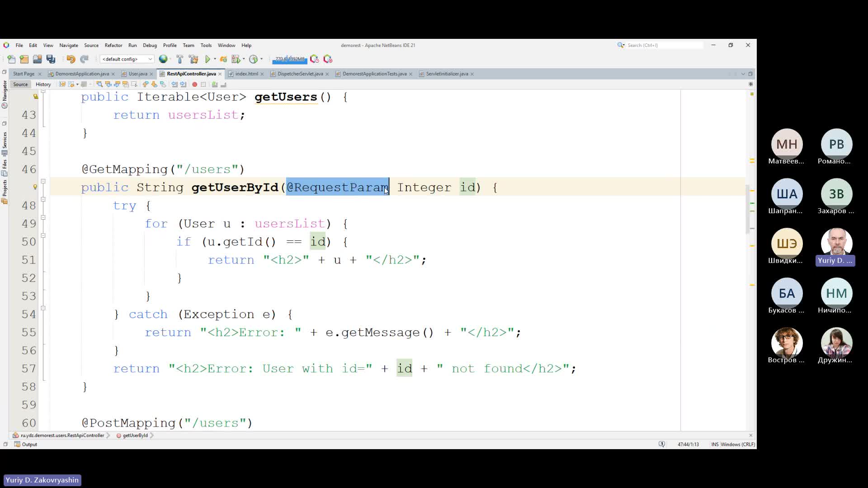Click the Profile IDE stopwatch icon
This screenshot has height=488, width=868.
pos(315,59)
